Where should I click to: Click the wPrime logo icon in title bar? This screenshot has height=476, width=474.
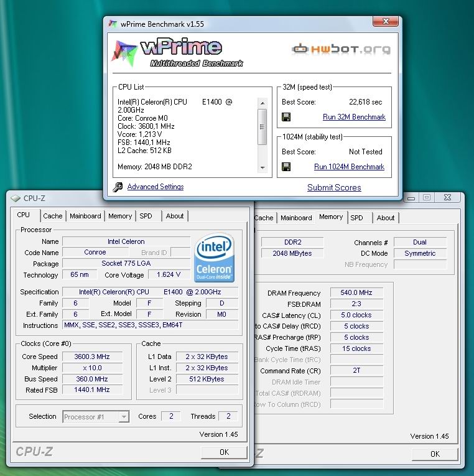point(113,24)
